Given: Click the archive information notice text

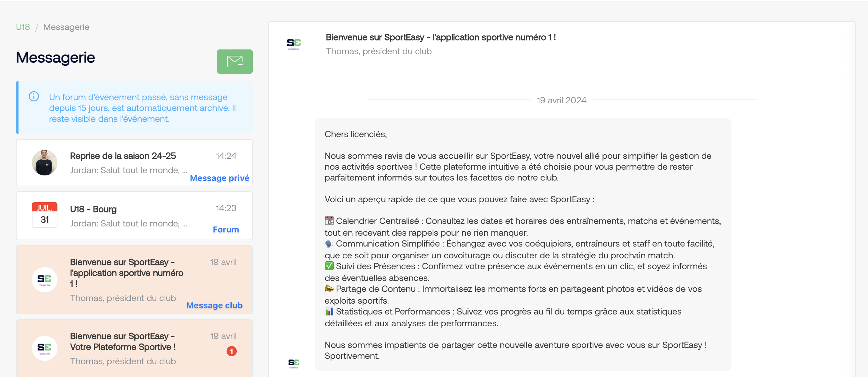Looking at the screenshot, I should coord(143,108).
